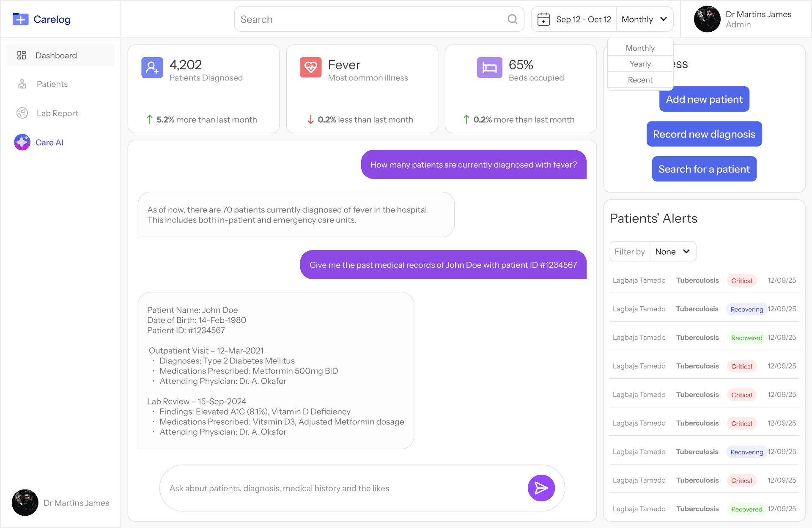Viewport: 812px width, 528px height.
Task: Click the Carelog logo icon
Action: 20,19
